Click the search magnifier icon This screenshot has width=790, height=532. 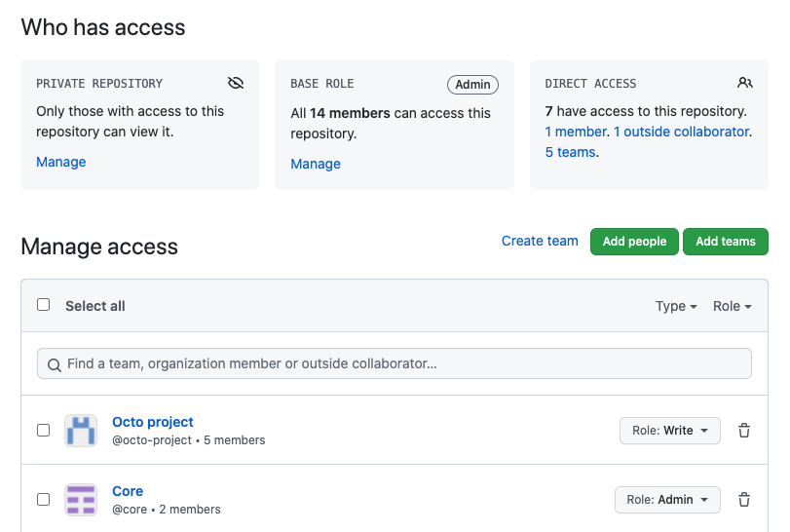54,364
